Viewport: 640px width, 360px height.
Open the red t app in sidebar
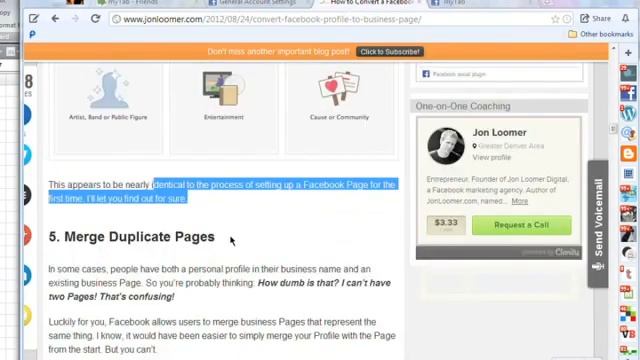pyautogui.click(x=628, y=273)
